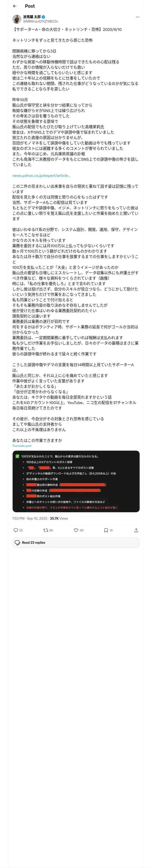Repost using the retweet arrows icon
This screenshot has width=152, height=868.
tap(45, 530)
